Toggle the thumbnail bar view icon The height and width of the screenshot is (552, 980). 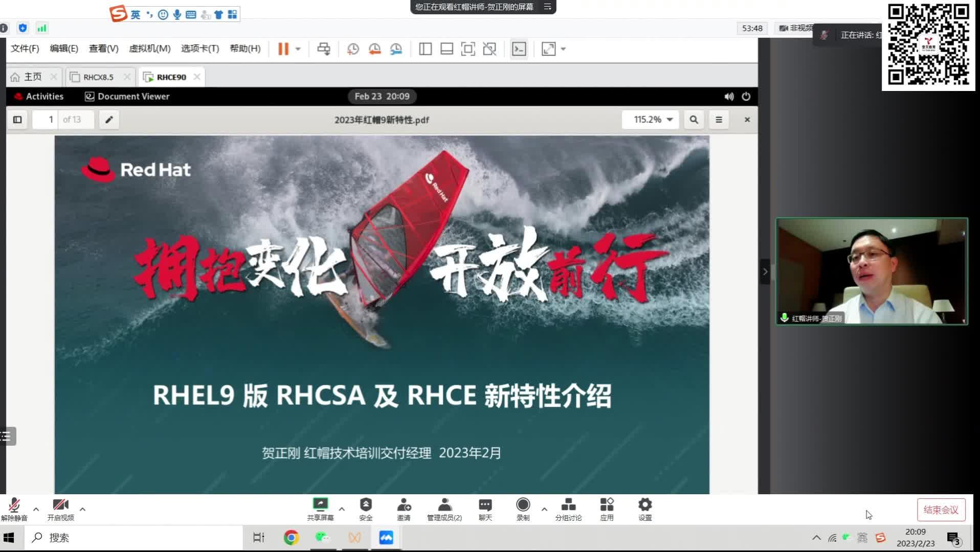pyautogui.click(x=447, y=49)
